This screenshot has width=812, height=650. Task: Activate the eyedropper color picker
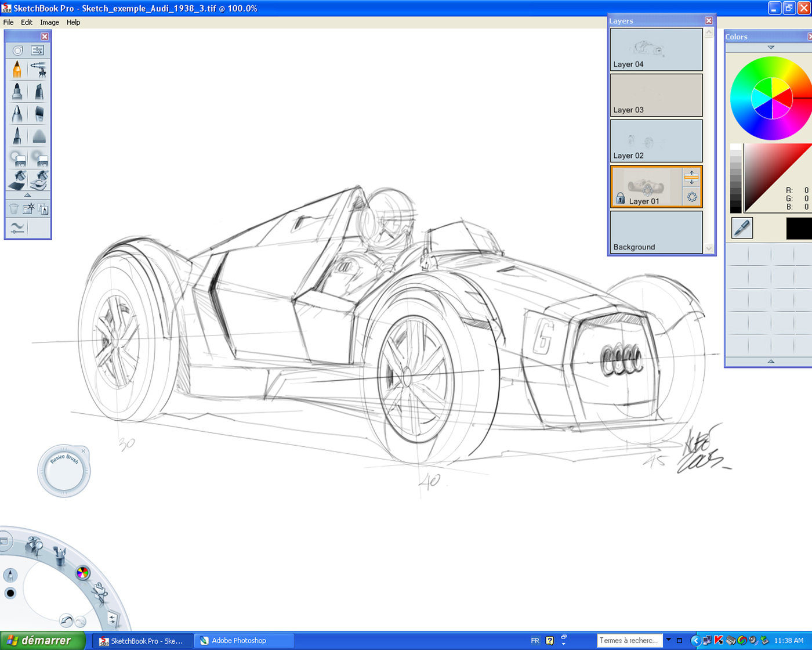(742, 228)
